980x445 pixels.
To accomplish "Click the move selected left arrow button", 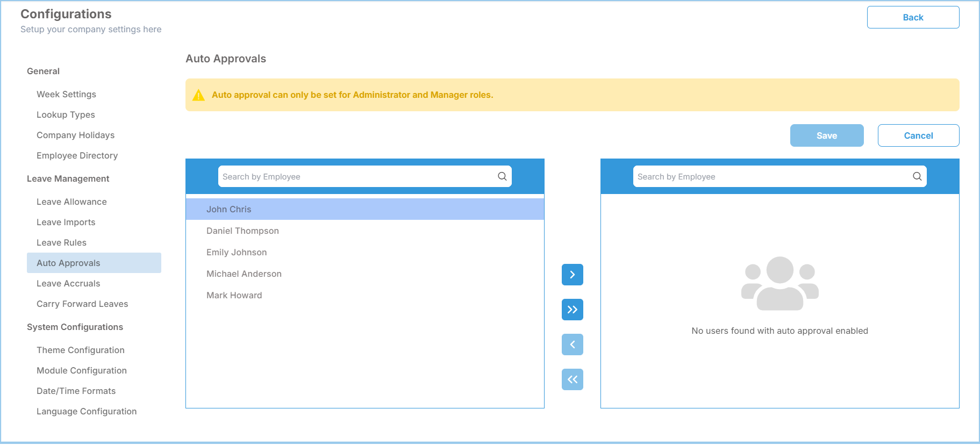I will tap(572, 344).
